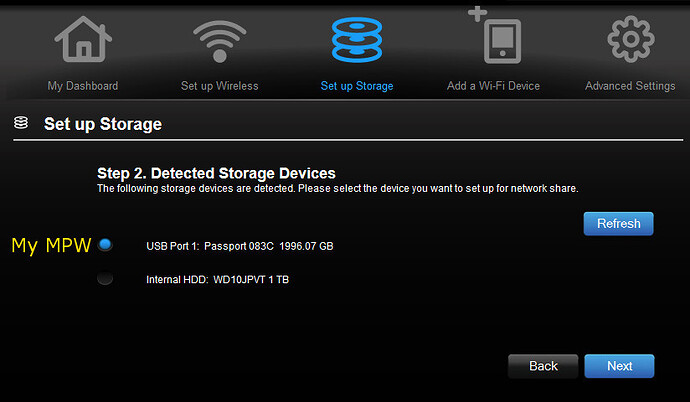The height and width of the screenshot is (402, 690).
Task: Click the Advanced Settings gear icon
Action: [x=629, y=40]
